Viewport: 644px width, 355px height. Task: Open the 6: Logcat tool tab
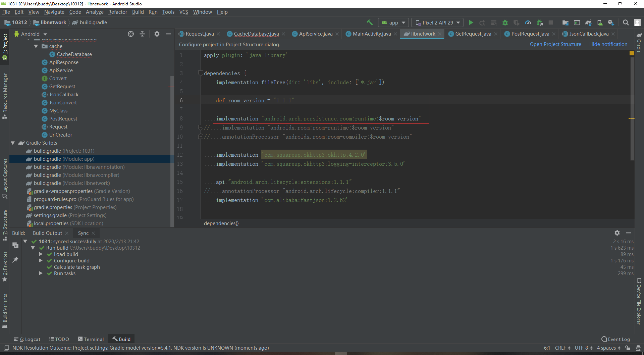coord(27,339)
